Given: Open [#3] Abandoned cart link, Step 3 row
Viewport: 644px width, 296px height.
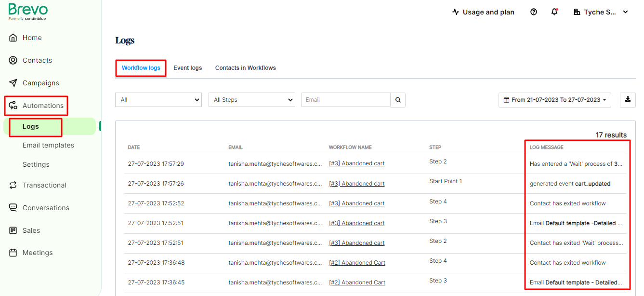Looking at the screenshot, I should (356, 223).
